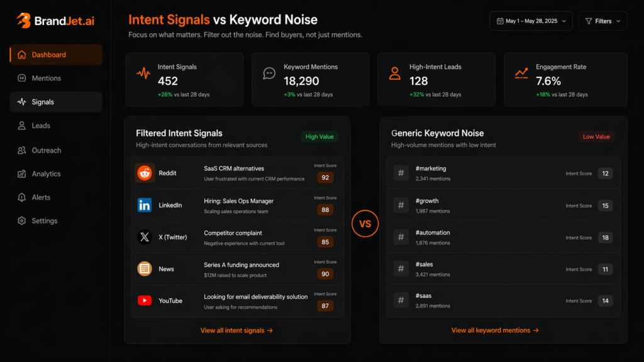Viewport: 644px width, 362px height.
Task: Click the Low Value badge
Action: point(596,136)
